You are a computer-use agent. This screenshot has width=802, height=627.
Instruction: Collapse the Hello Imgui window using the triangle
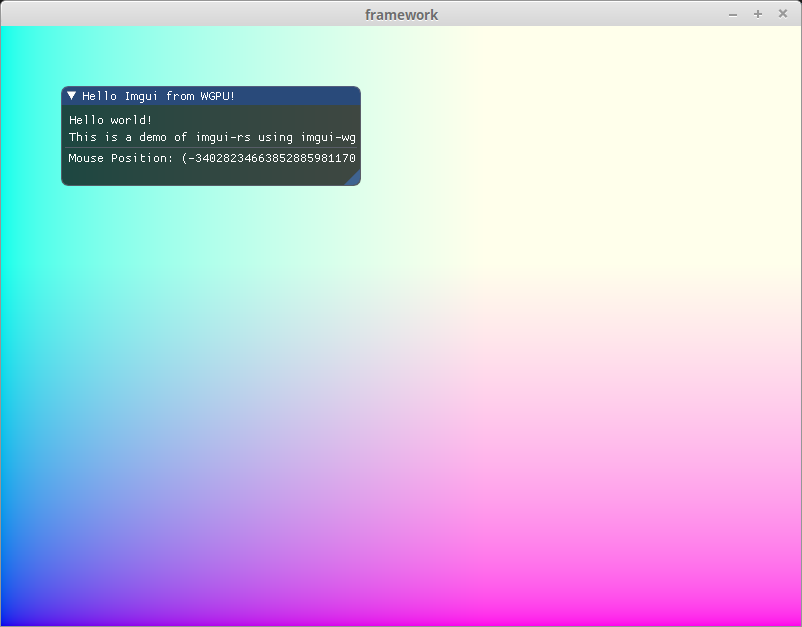point(72,96)
